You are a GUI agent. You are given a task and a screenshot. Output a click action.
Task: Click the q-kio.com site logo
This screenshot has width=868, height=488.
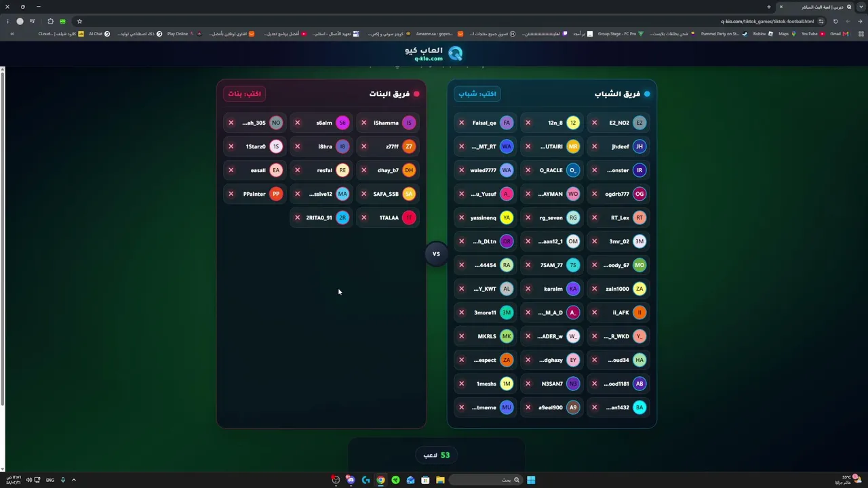(434, 54)
